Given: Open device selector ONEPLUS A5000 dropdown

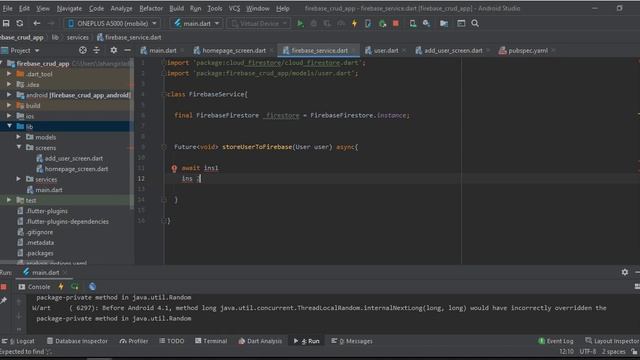Looking at the screenshot, I should (111, 24).
